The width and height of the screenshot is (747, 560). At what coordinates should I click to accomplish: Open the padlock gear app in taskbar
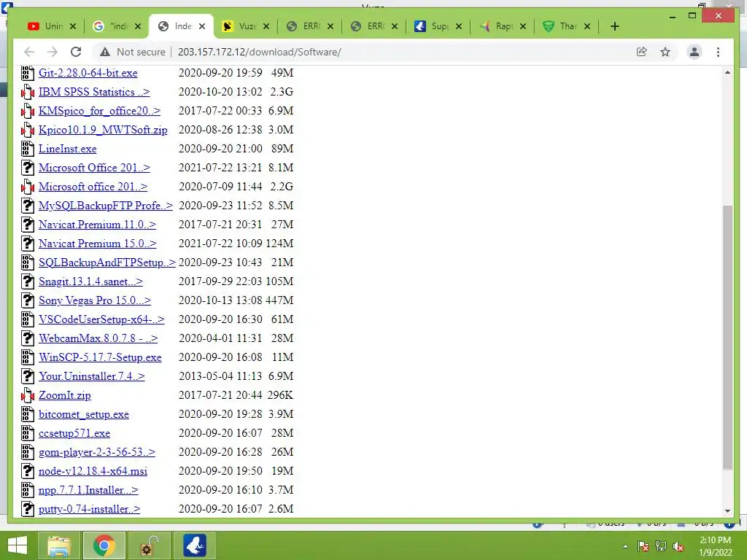pyautogui.click(x=149, y=545)
